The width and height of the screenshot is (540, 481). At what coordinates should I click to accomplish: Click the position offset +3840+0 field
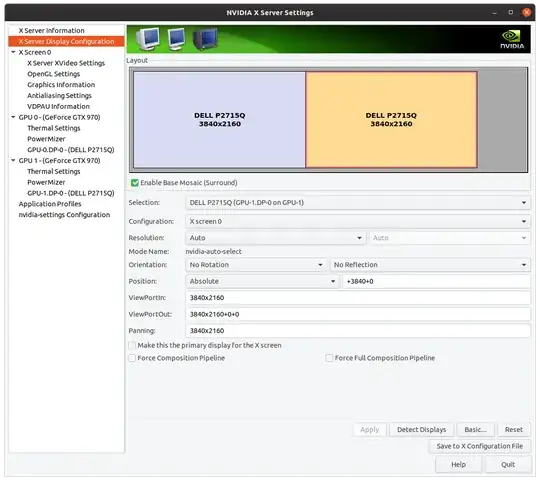436,281
